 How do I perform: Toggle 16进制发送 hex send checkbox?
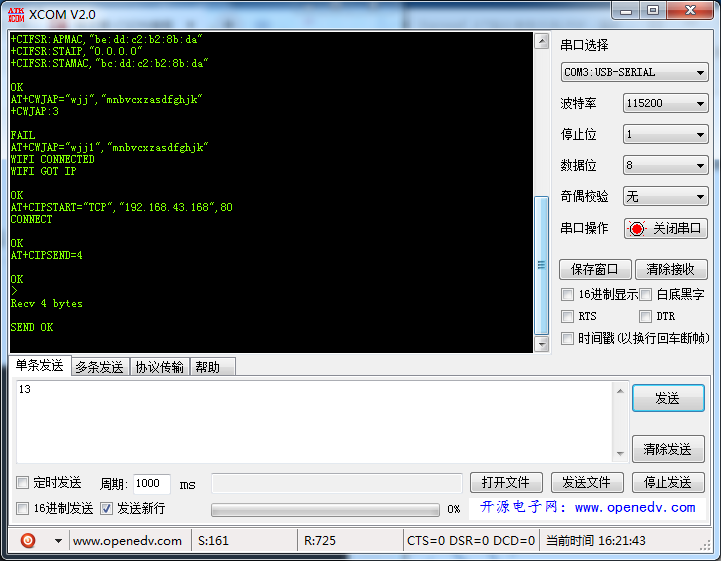point(22,508)
